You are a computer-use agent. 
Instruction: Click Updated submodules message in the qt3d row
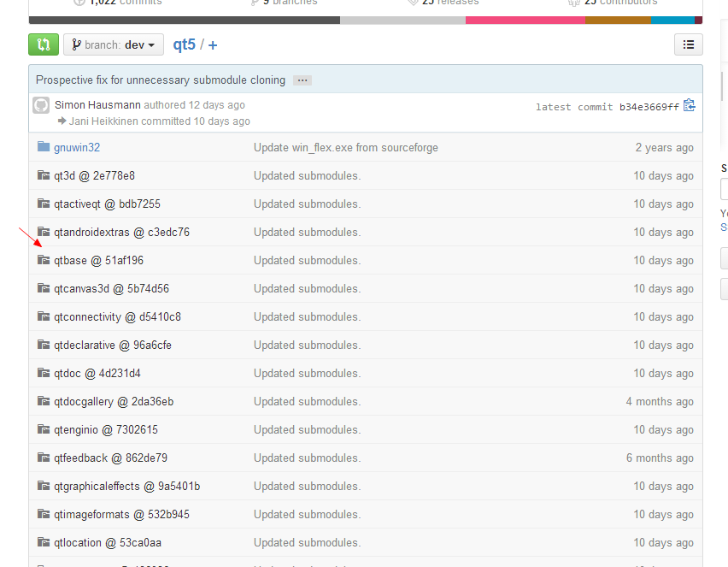tap(308, 175)
